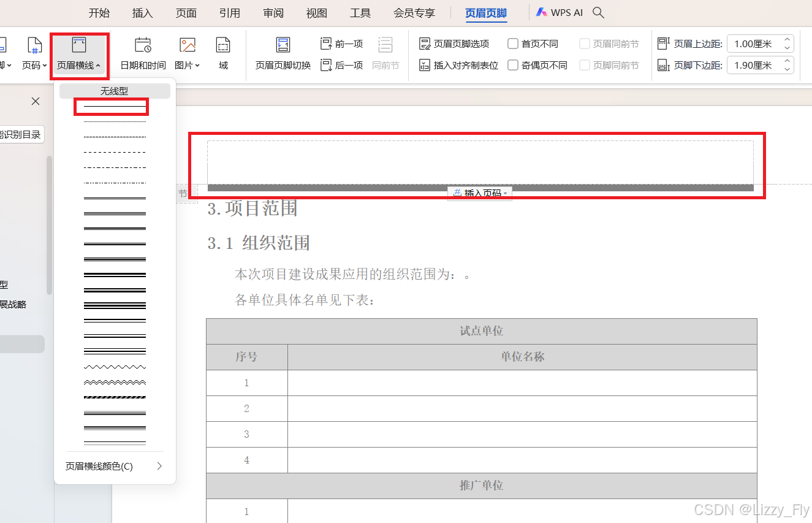Viewport: 812px width, 523px height.
Task: Switch to the 开始 tab
Action: (99, 13)
